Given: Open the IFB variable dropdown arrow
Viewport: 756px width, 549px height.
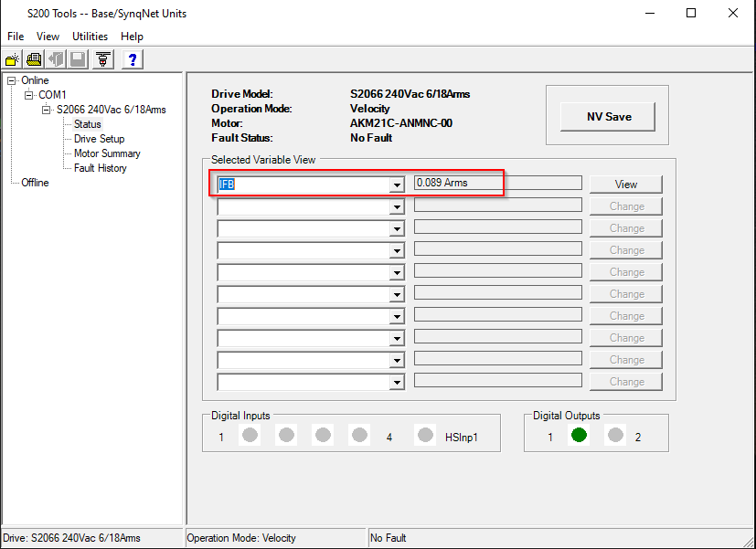Looking at the screenshot, I should (x=397, y=185).
